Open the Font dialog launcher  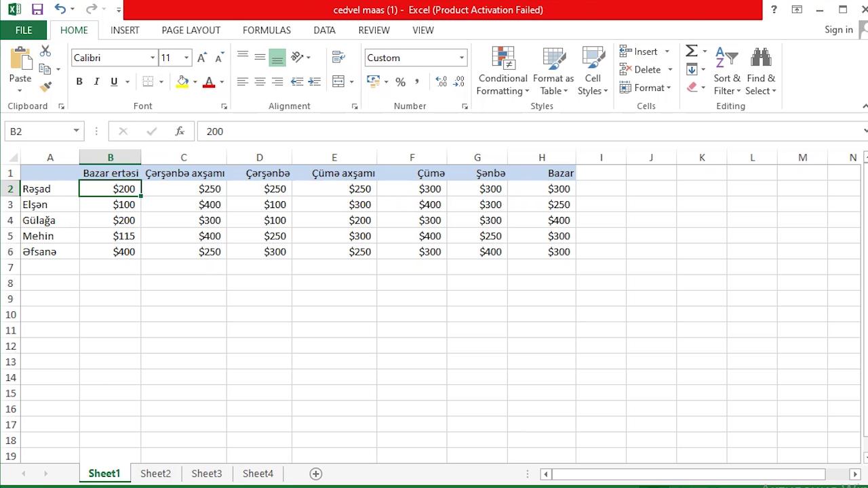(224, 106)
